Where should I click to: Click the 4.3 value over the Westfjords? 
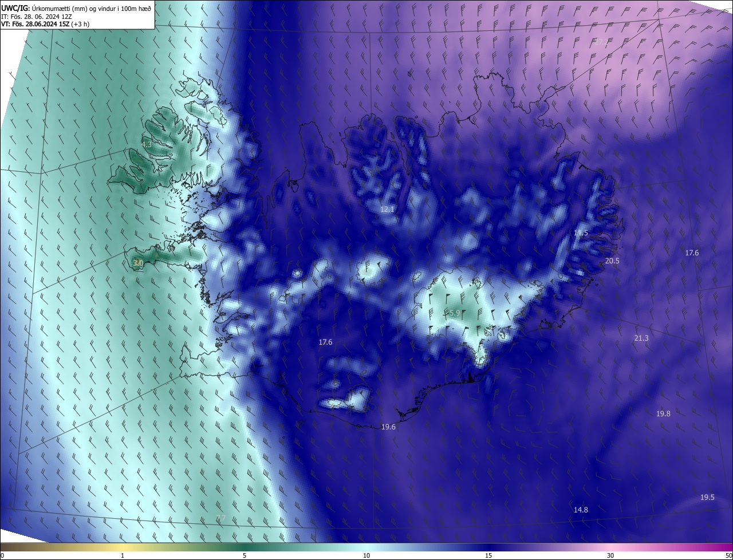pos(147,145)
